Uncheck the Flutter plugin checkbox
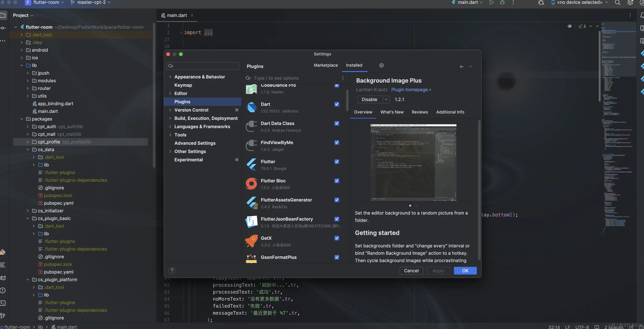 tap(337, 162)
